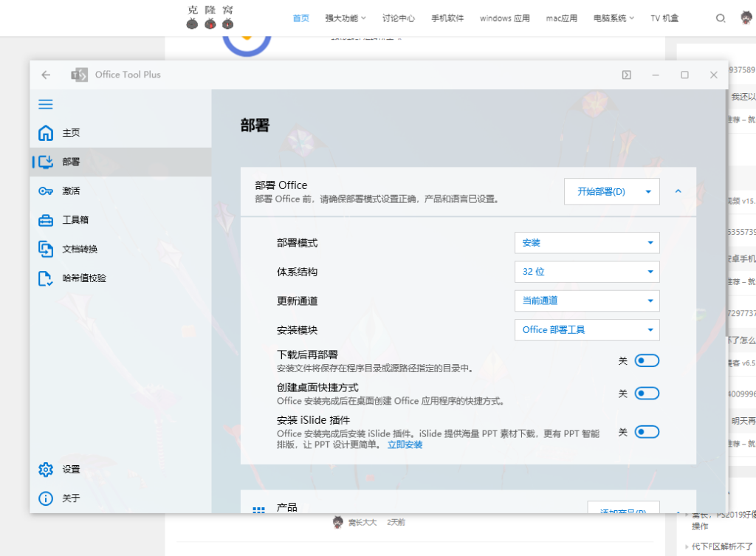Click the 哈希值校验 file check icon
This screenshot has width=756, height=556.
click(x=46, y=278)
